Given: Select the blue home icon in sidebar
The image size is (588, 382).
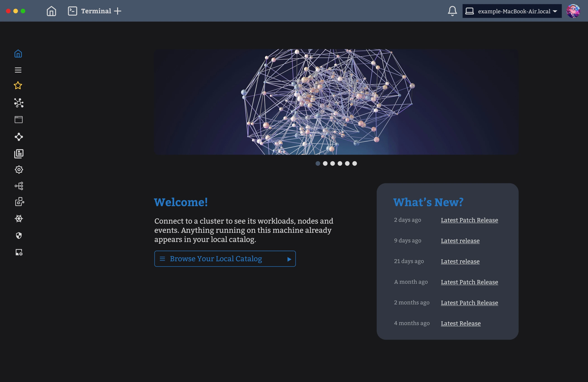Looking at the screenshot, I should (x=18, y=54).
